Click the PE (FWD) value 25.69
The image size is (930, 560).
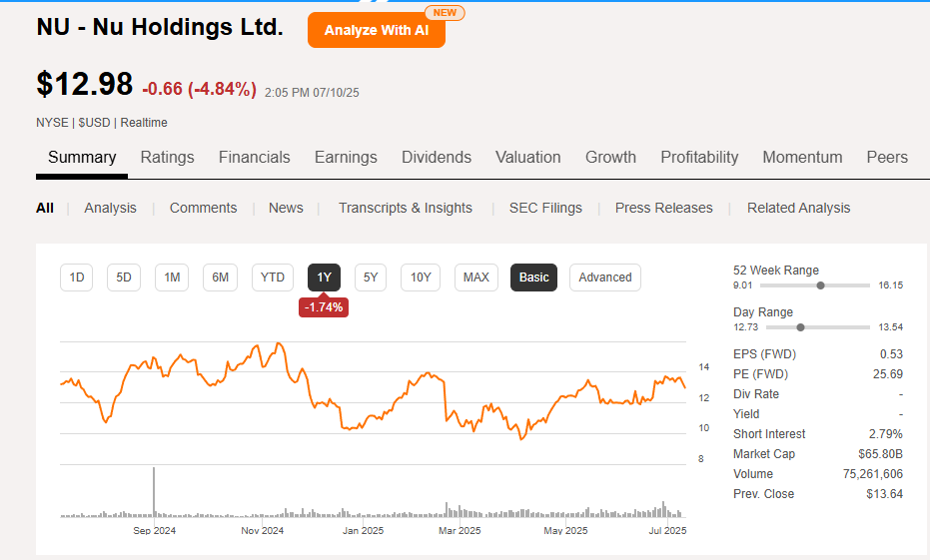click(887, 374)
